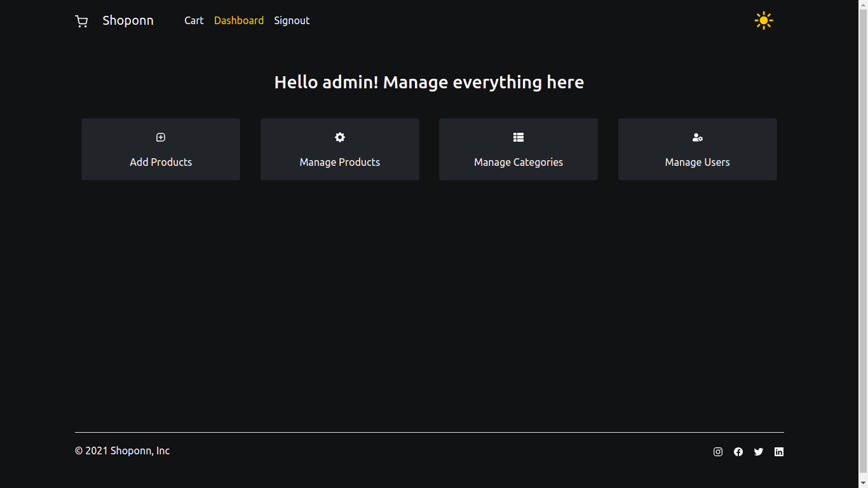Click the shopping cart logo icon
Image resolution: width=868 pixels, height=488 pixels.
coord(81,22)
